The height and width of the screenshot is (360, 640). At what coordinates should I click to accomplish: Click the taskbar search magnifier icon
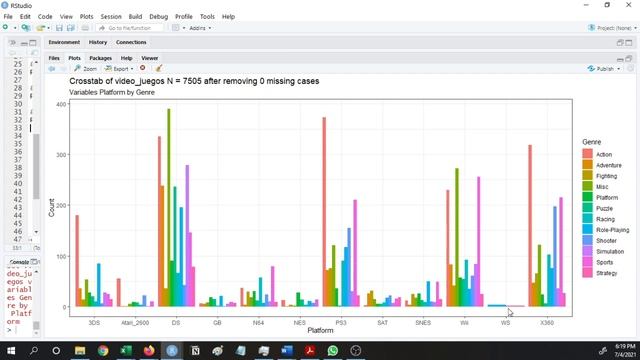coord(34,351)
